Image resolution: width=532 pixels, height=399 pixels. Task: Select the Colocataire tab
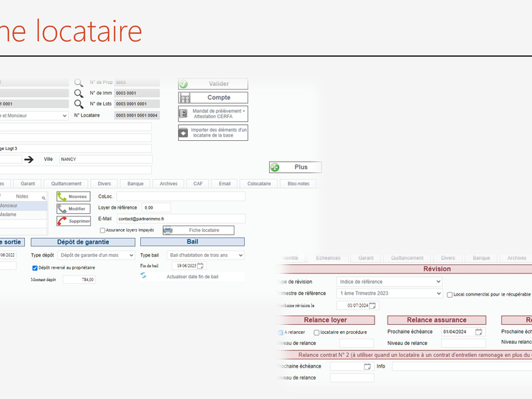tap(259, 184)
